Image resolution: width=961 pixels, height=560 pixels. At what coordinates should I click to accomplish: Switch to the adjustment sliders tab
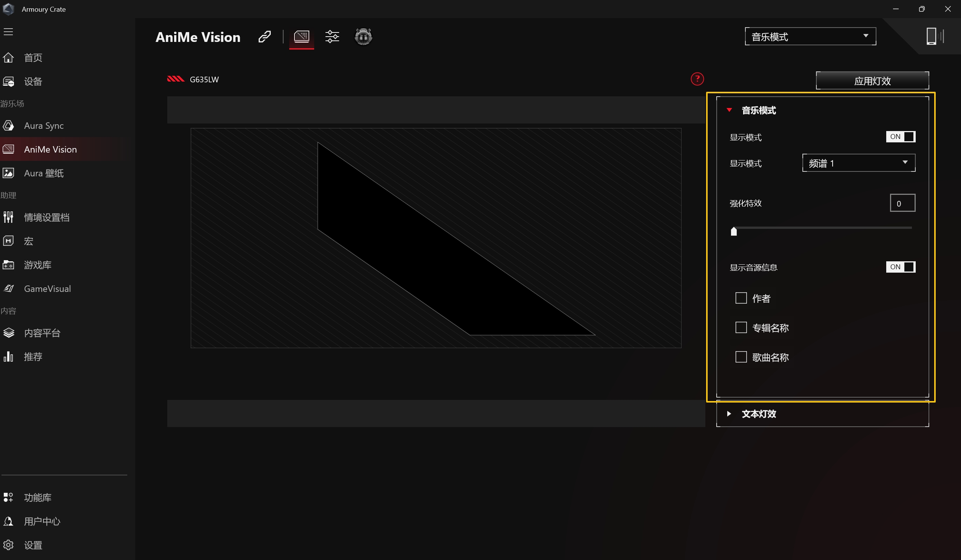[x=332, y=37]
